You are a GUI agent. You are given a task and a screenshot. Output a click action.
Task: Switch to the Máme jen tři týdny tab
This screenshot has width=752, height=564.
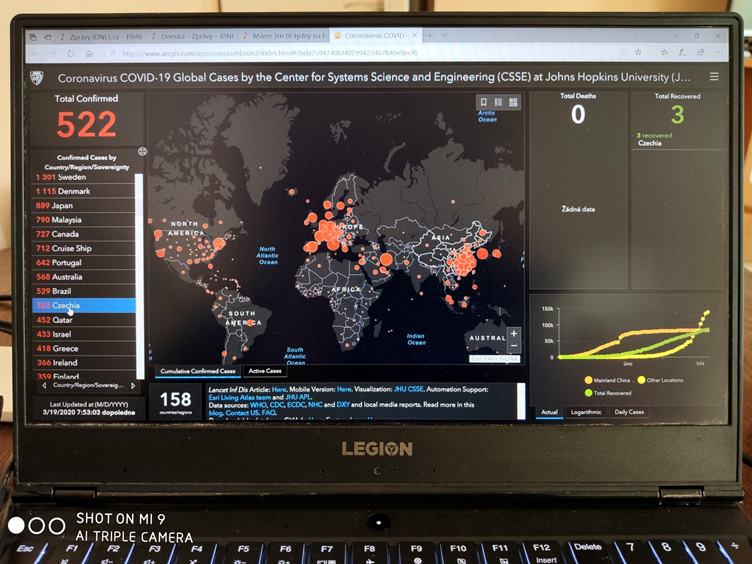[283, 36]
